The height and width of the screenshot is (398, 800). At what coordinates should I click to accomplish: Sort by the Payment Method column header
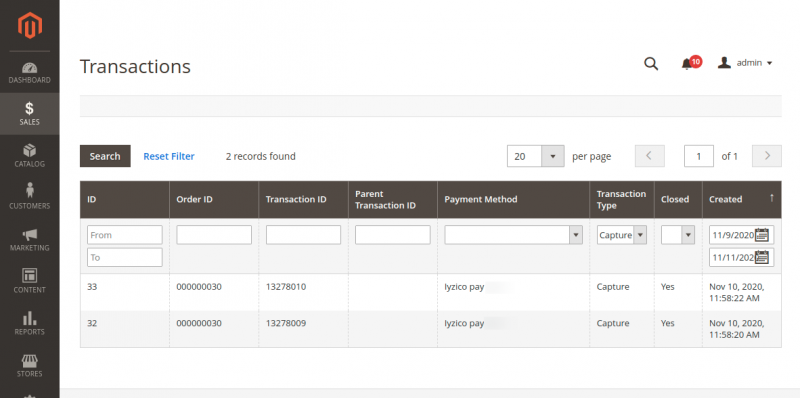tap(513, 200)
